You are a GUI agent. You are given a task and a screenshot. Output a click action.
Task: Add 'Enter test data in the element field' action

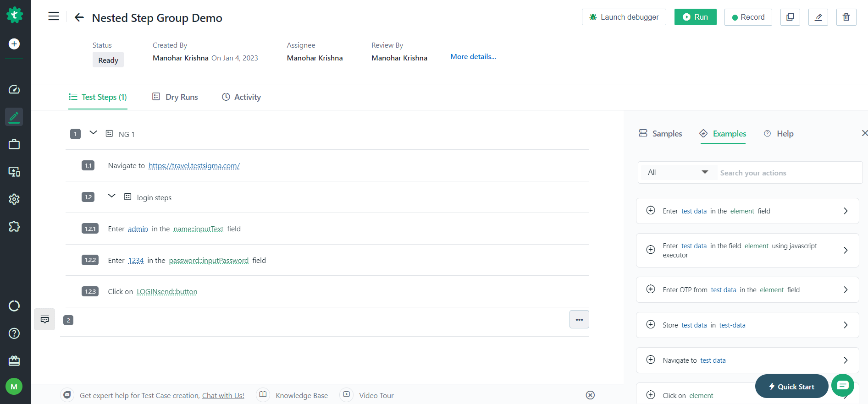[651, 210]
